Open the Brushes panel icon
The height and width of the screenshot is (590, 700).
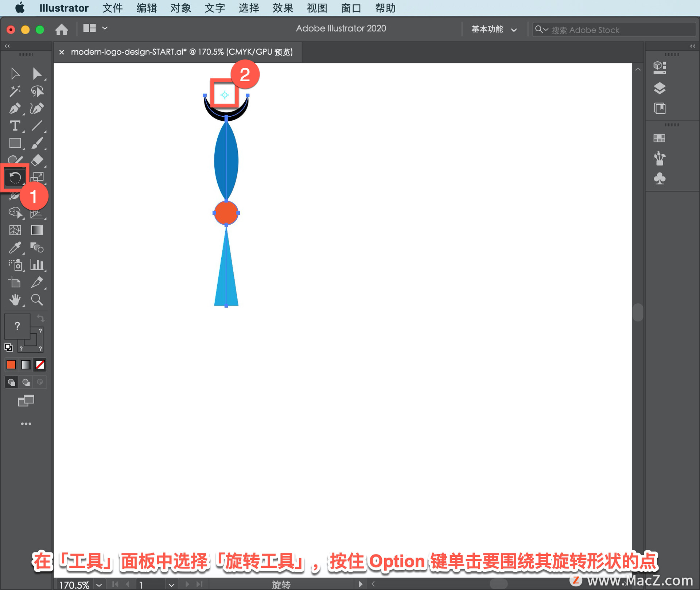pyautogui.click(x=660, y=158)
